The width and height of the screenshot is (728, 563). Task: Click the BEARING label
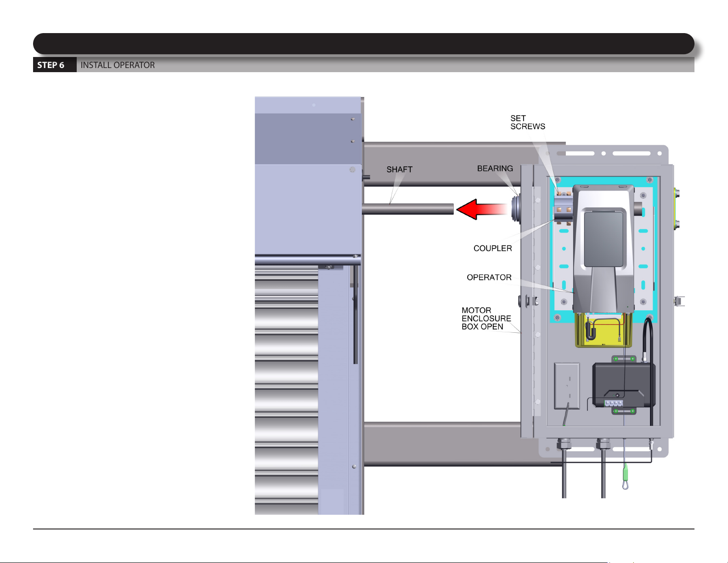[495, 169]
